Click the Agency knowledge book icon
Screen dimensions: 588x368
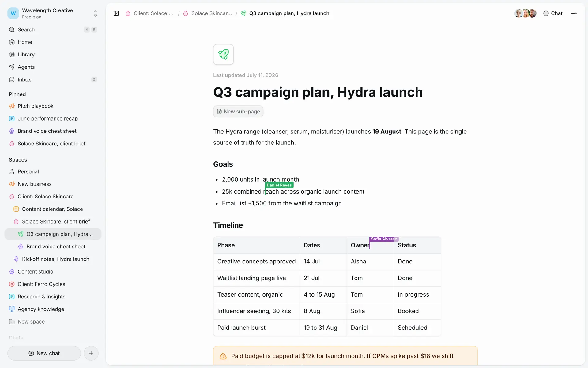12,309
